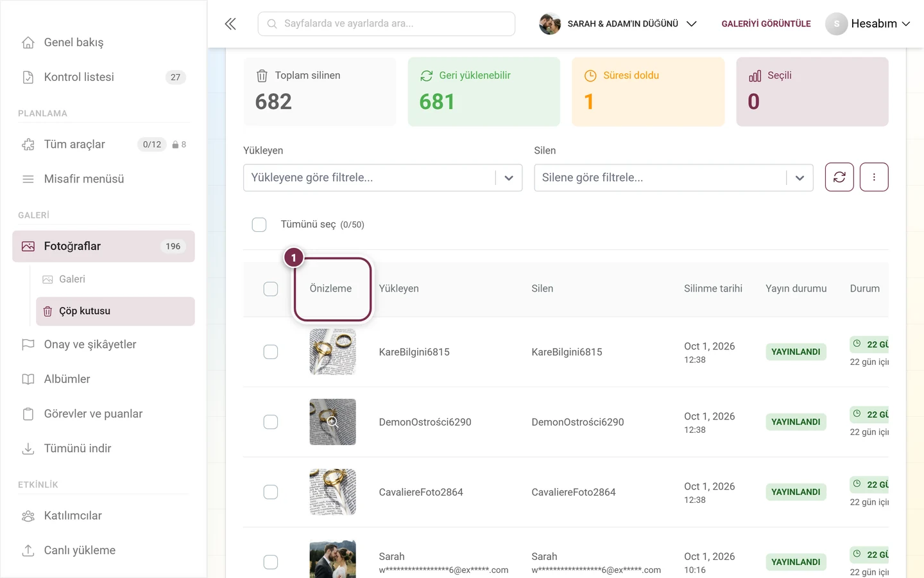Open the Yükleyene göre filtrele dropdown
924x578 pixels.
click(382, 178)
